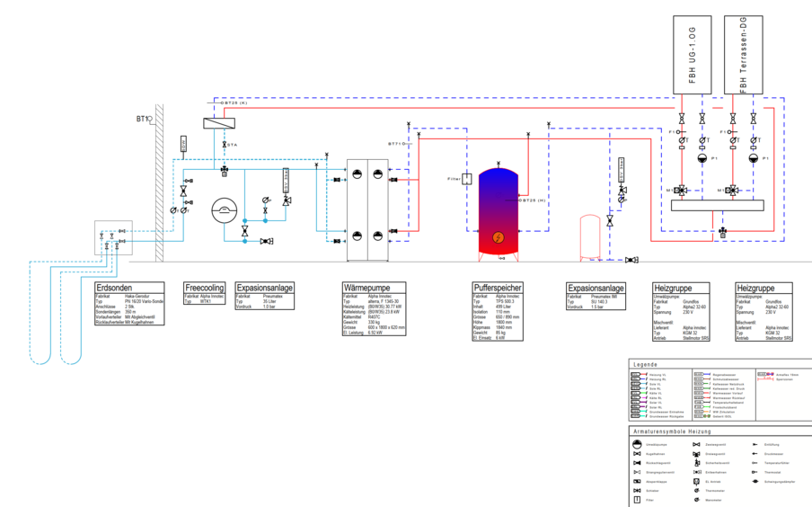Image resolution: width=812 pixels, height=507 pixels.
Task: Select the Absperrklappe legend symbol
Action: tap(637, 482)
